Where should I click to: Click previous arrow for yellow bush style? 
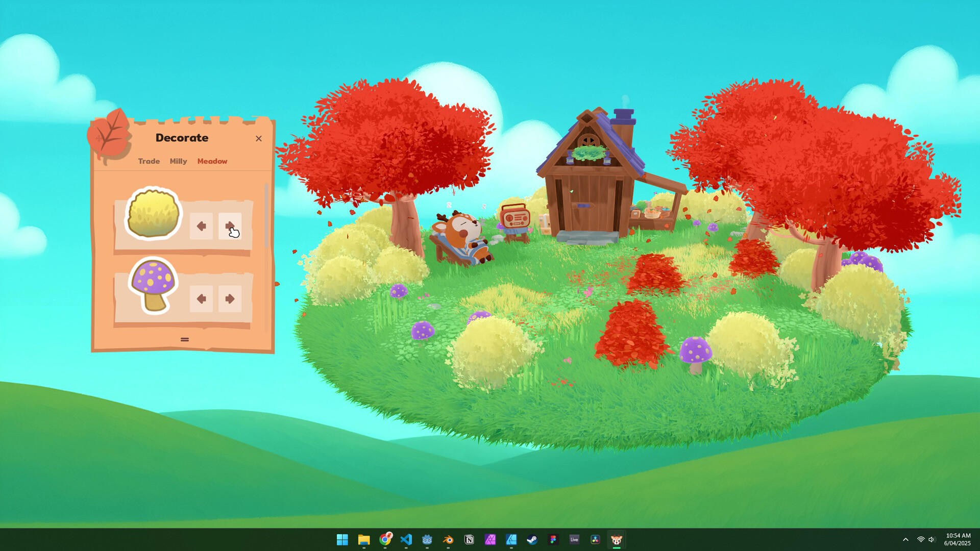coord(201,226)
